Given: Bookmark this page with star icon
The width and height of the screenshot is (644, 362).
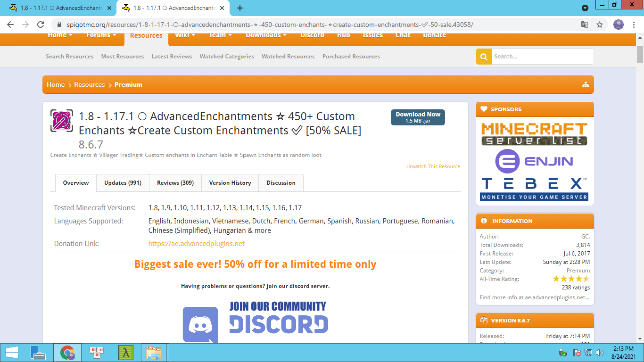Looking at the screenshot, I should pos(600,25).
